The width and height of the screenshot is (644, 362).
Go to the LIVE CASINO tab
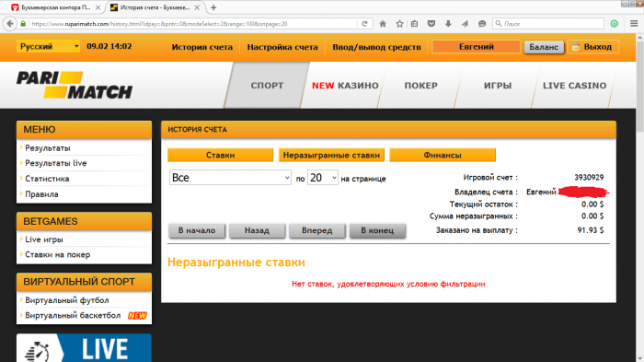(x=575, y=85)
